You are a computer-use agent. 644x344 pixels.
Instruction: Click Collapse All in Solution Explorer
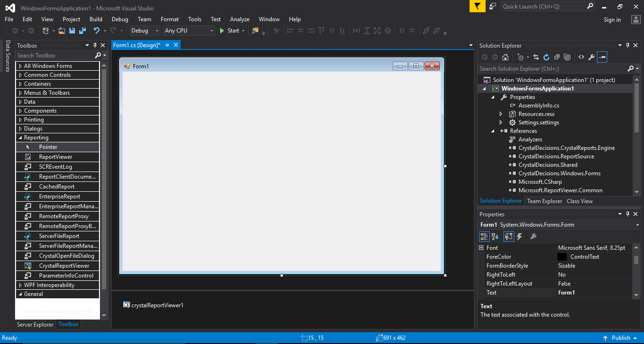pos(557,57)
